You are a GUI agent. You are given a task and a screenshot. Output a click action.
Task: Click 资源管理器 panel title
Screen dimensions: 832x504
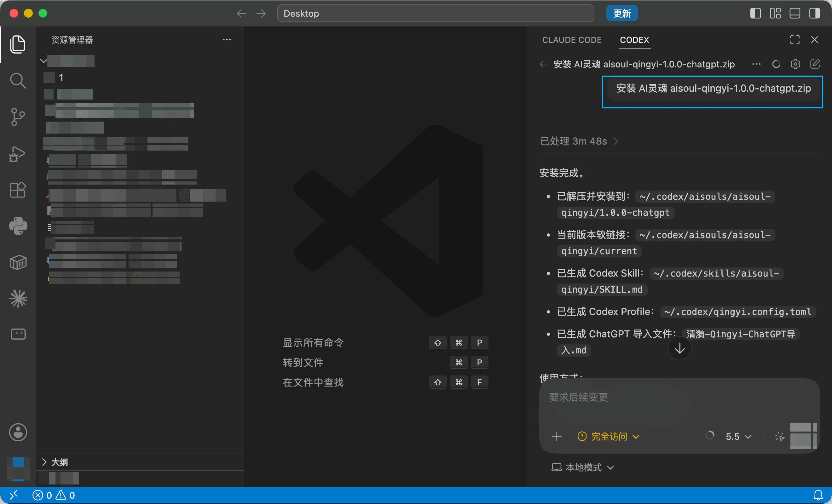tap(72, 40)
